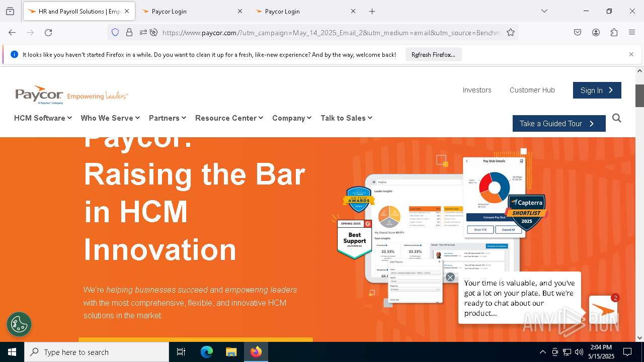The image size is (644, 362).
Task: Save page to Pocket
Action: click(x=578, y=32)
